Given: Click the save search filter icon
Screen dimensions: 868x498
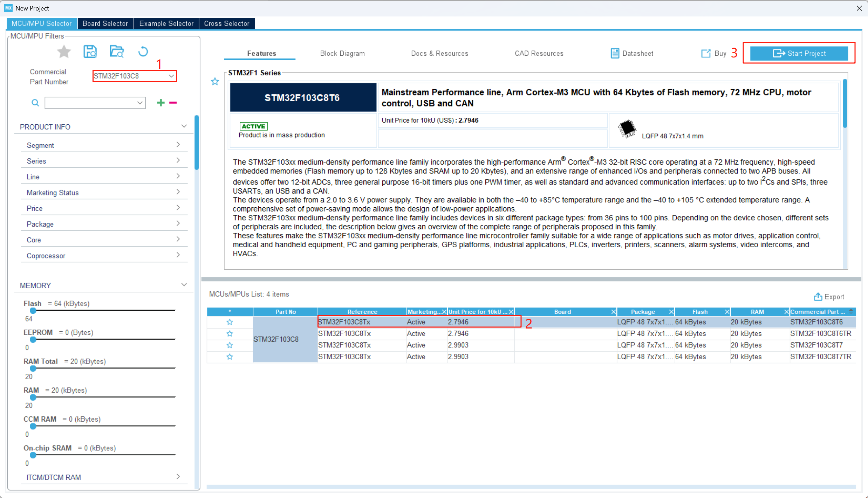Looking at the screenshot, I should coord(90,52).
